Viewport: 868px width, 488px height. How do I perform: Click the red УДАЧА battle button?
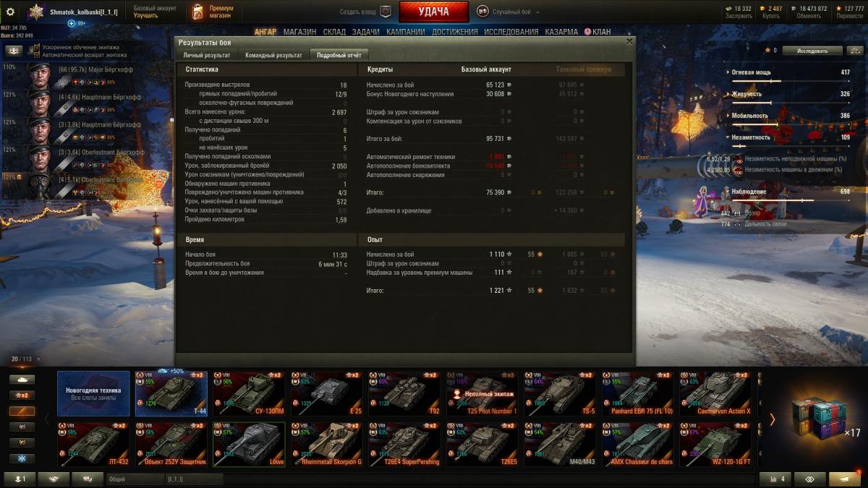tap(433, 12)
